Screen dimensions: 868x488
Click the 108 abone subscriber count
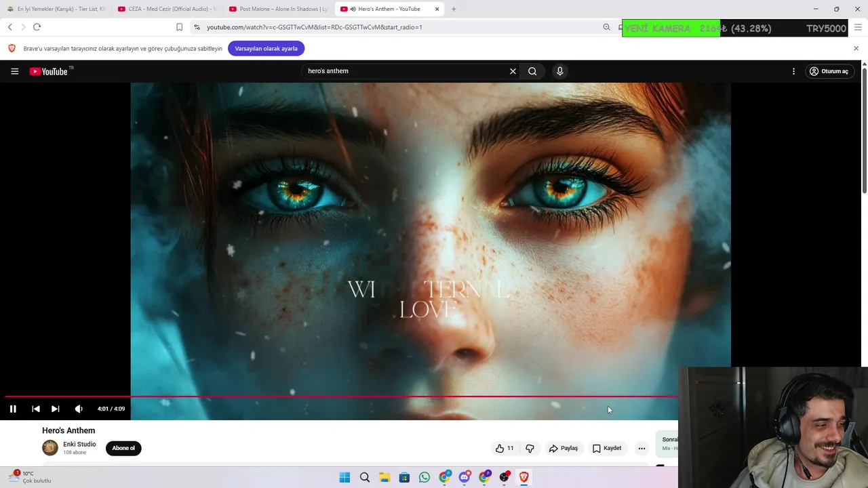click(x=75, y=452)
